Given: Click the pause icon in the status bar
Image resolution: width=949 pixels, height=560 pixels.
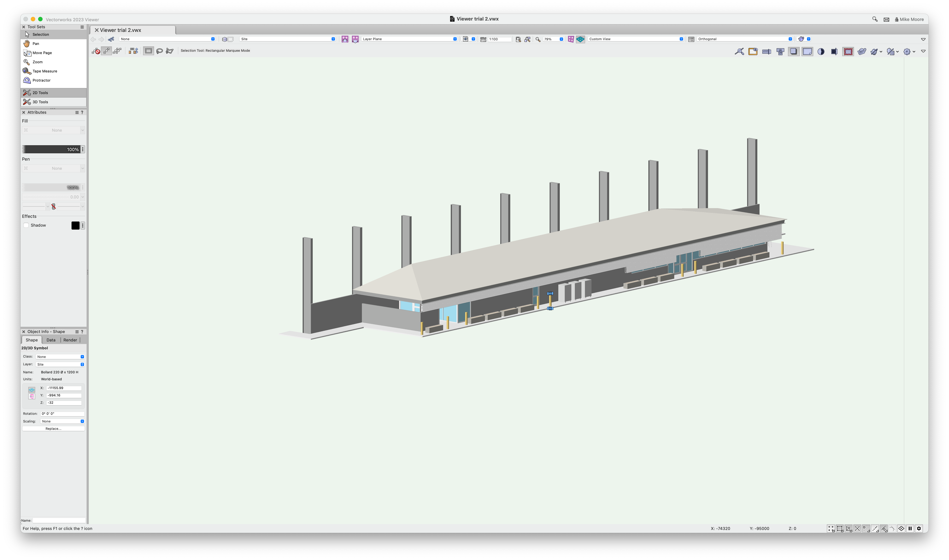Looking at the screenshot, I should click(910, 529).
